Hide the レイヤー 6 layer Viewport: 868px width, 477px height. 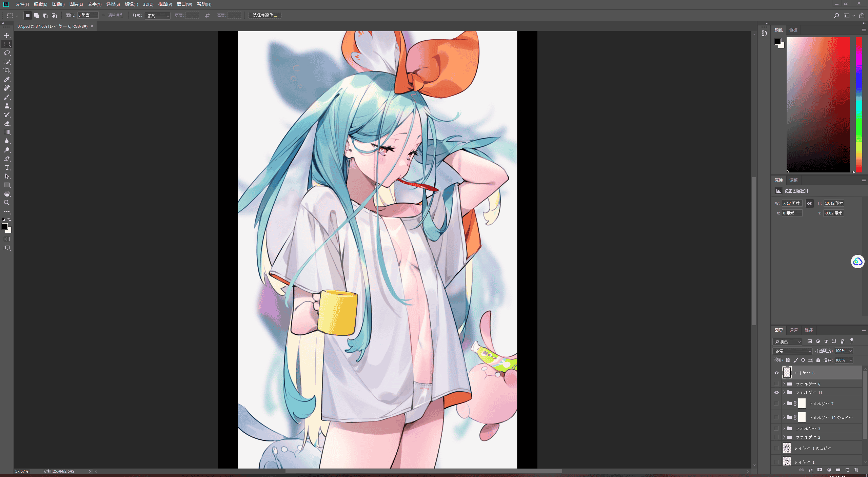(776, 373)
